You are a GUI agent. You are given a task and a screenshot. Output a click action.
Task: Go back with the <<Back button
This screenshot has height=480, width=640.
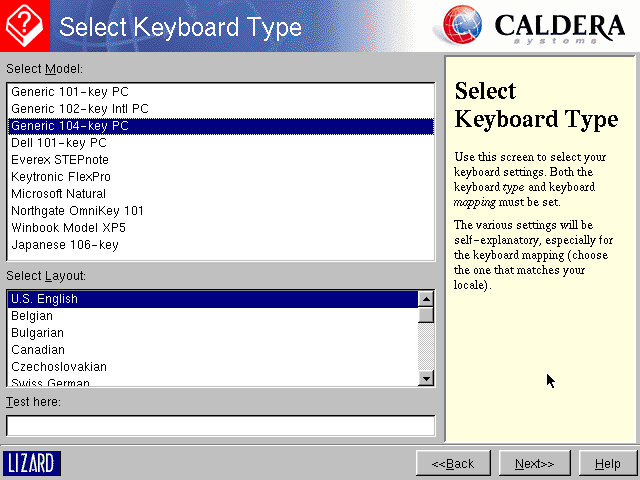(x=453, y=464)
